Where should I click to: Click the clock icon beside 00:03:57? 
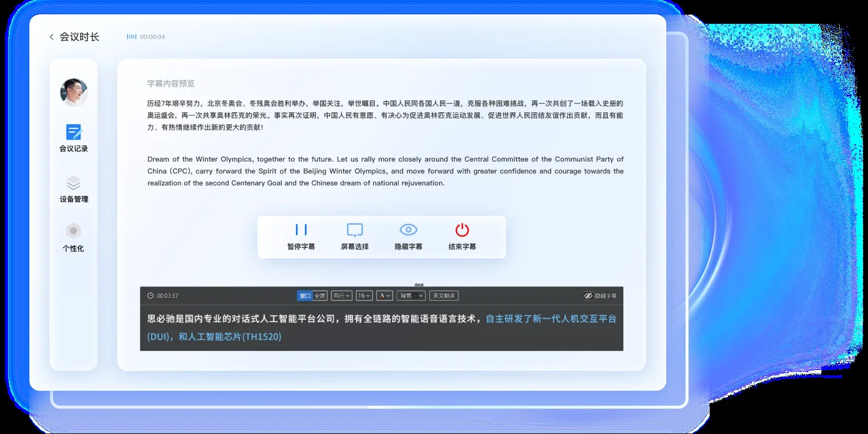click(150, 296)
